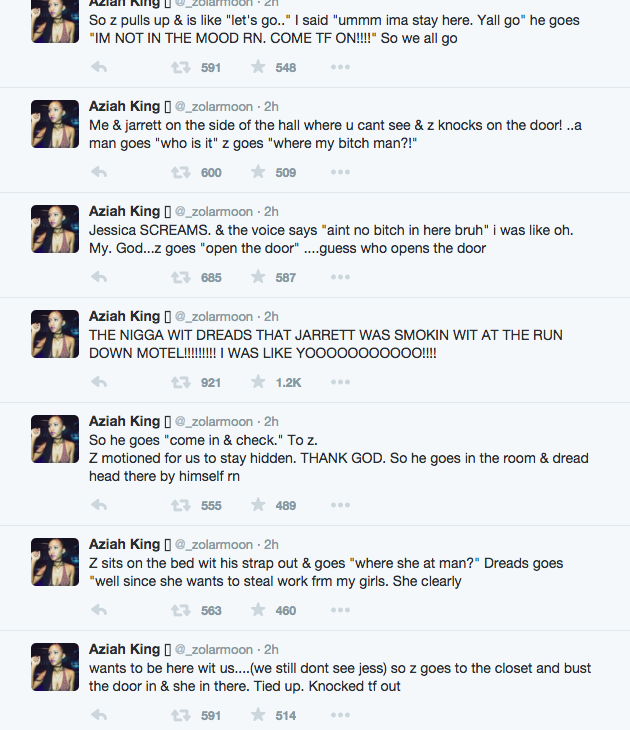This screenshot has height=730, width=630.
Task: Open more options on "So z pulls up" tweet
Action: click(x=340, y=68)
